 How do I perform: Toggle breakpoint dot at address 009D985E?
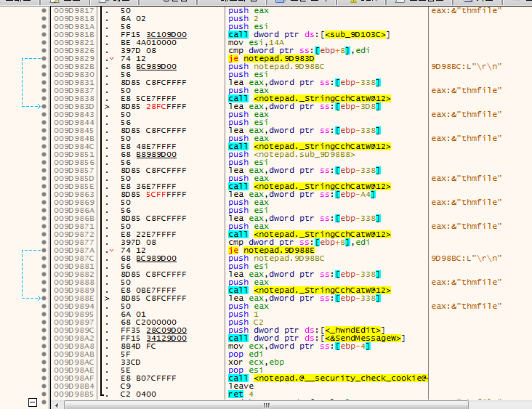44,187
